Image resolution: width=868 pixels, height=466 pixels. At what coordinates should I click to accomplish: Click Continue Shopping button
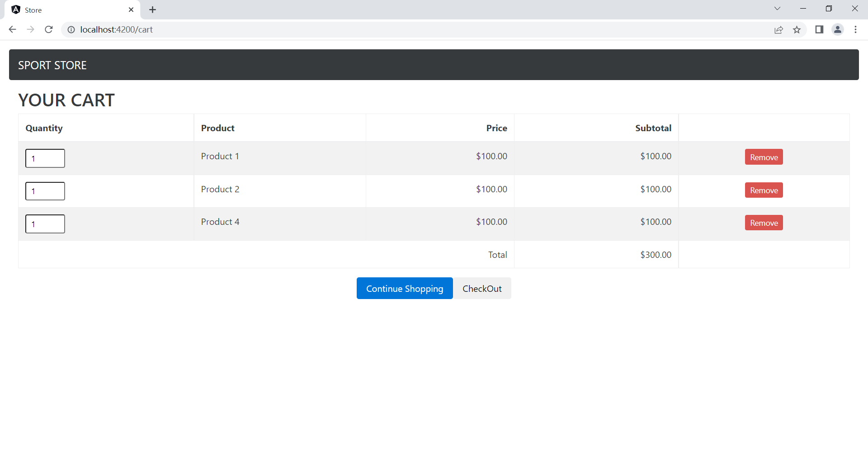[405, 288]
